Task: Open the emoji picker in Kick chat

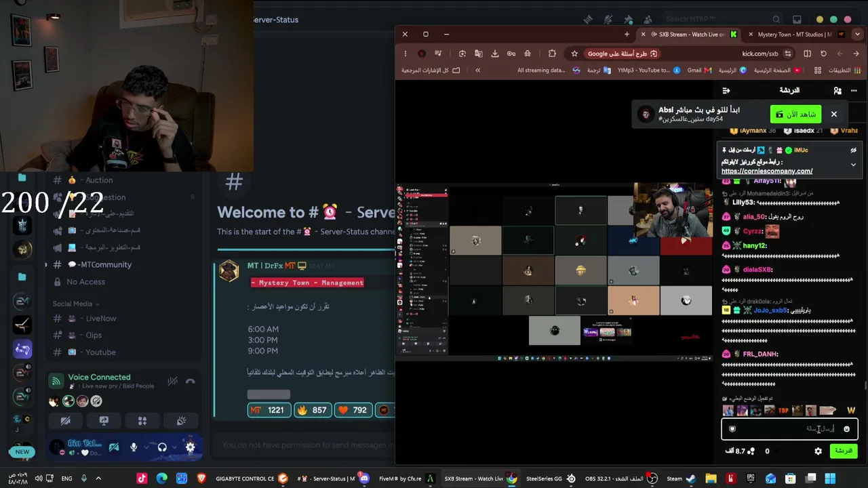Action: click(x=846, y=429)
